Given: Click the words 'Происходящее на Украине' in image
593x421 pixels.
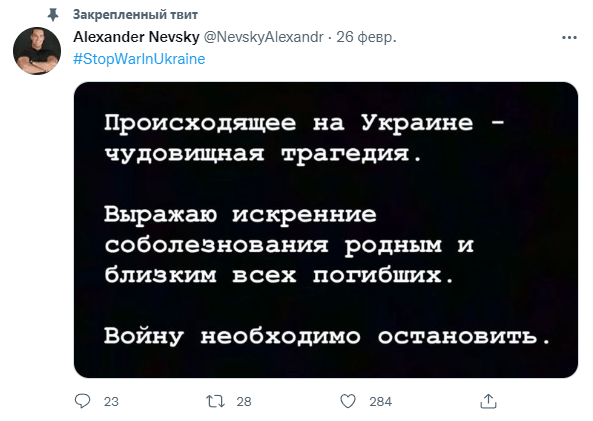Looking at the screenshot, I should pyautogui.click(x=289, y=123).
